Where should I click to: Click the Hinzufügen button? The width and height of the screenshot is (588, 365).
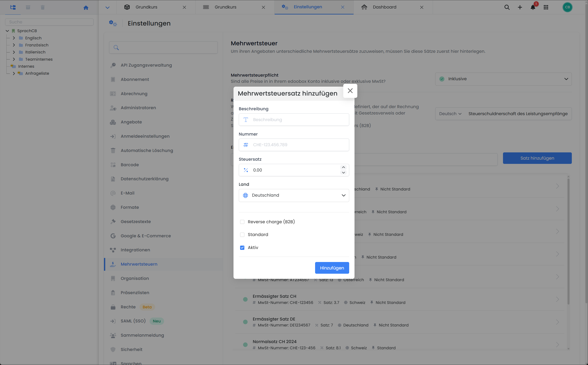pyautogui.click(x=332, y=268)
